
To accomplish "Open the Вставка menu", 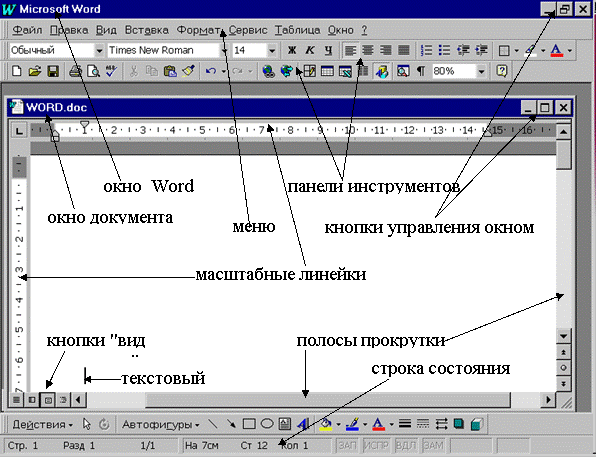I will [146, 30].
